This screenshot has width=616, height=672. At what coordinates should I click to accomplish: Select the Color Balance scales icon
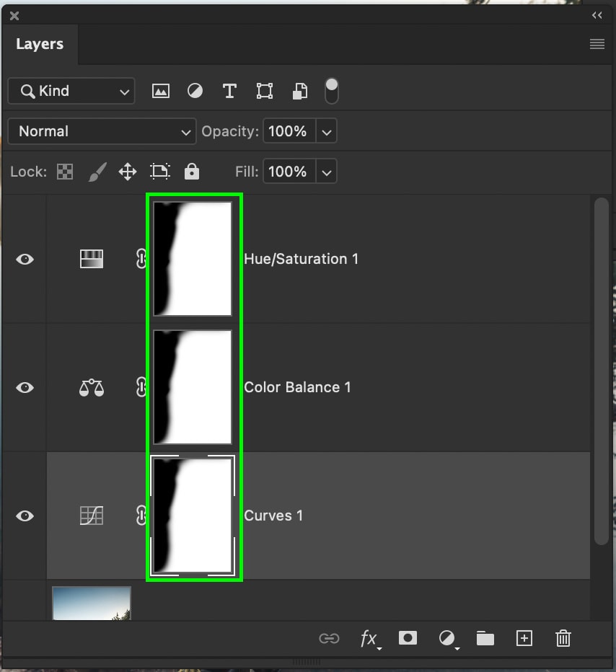[92, 388]
